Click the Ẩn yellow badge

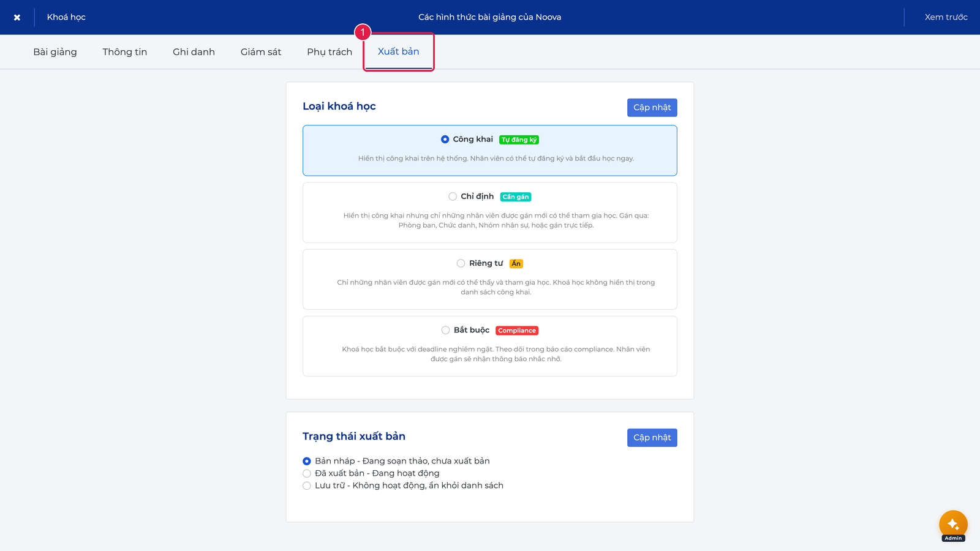click(516, 264)
